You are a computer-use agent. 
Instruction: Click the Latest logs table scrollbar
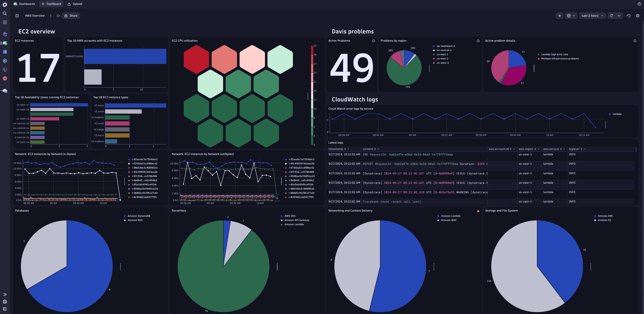tap(636, 150)
